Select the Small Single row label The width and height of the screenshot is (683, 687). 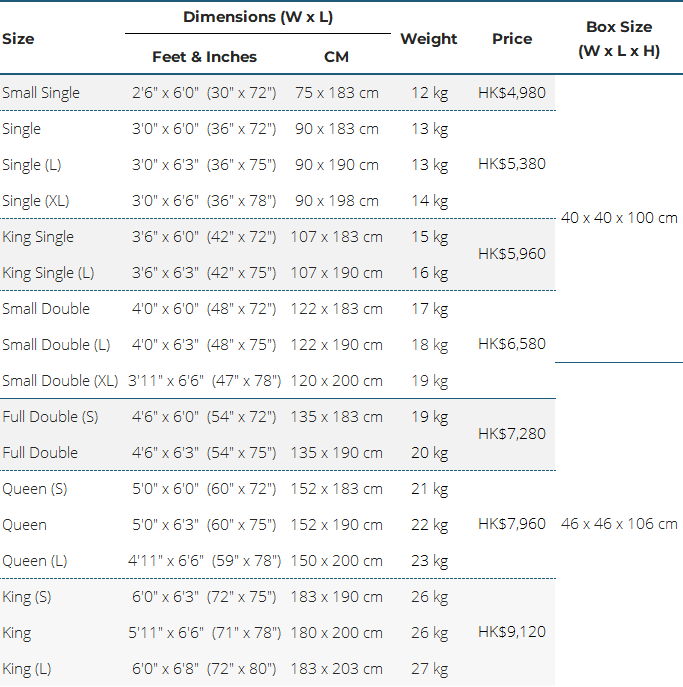41,93
